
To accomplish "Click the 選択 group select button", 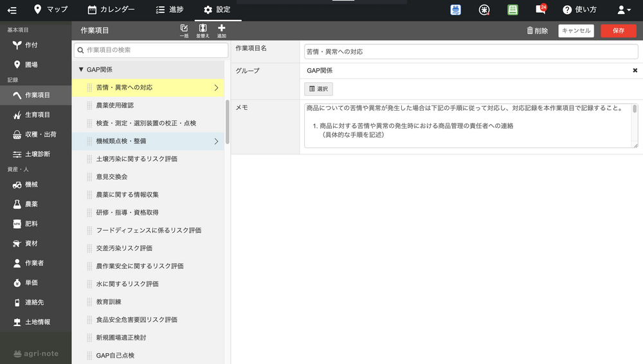I will (x=318, y=89).
